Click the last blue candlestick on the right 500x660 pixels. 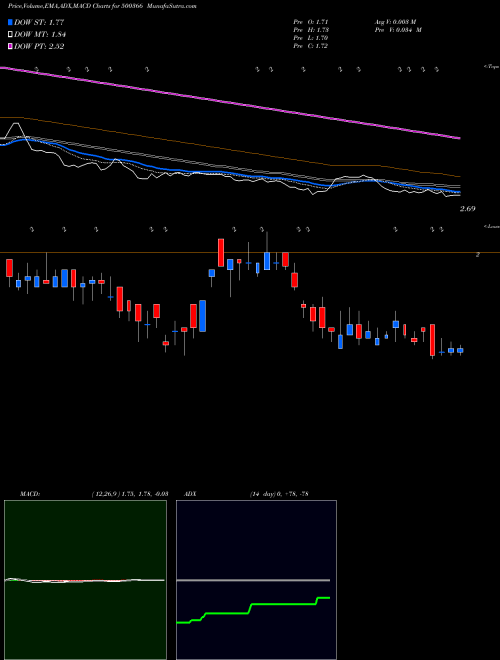[460, 350]
